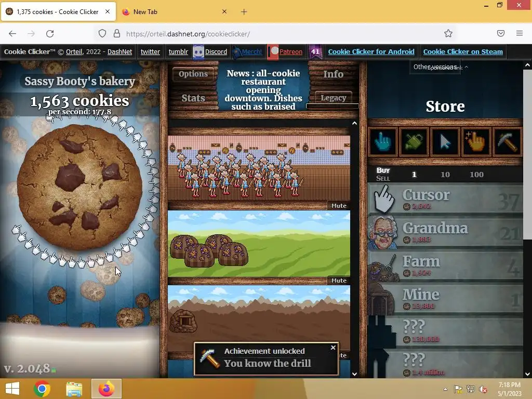Buy the light-blue mouse pointer upgrade
Viewport: 532px width, 399px height.
point(445,141)
